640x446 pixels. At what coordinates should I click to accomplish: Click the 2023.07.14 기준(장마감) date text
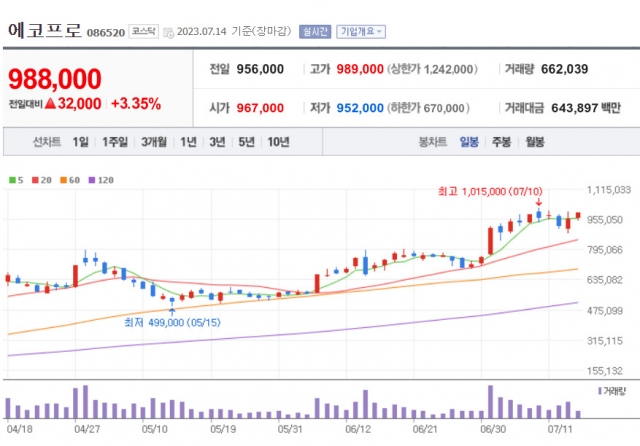pyautogui.click(x=234, y=31)
